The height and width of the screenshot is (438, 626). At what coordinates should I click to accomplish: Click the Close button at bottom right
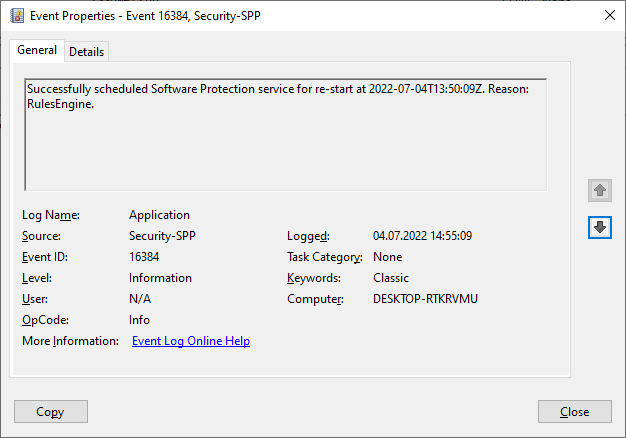pos(574,412)
